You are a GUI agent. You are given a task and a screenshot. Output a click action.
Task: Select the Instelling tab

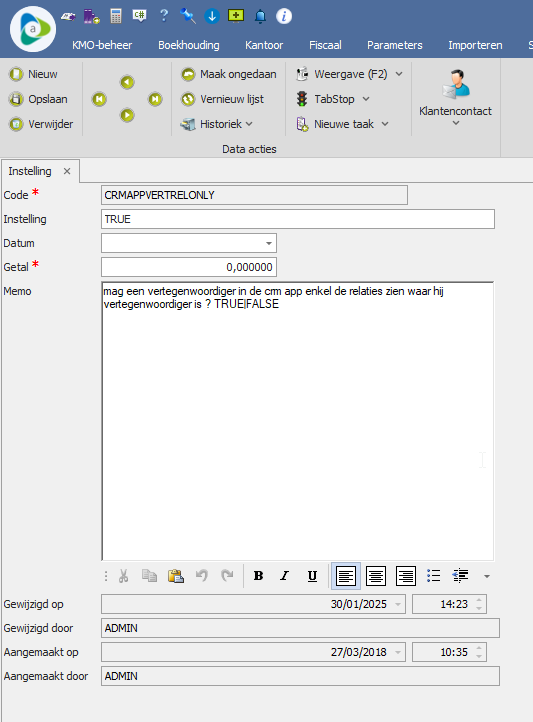tap(30, 171)
